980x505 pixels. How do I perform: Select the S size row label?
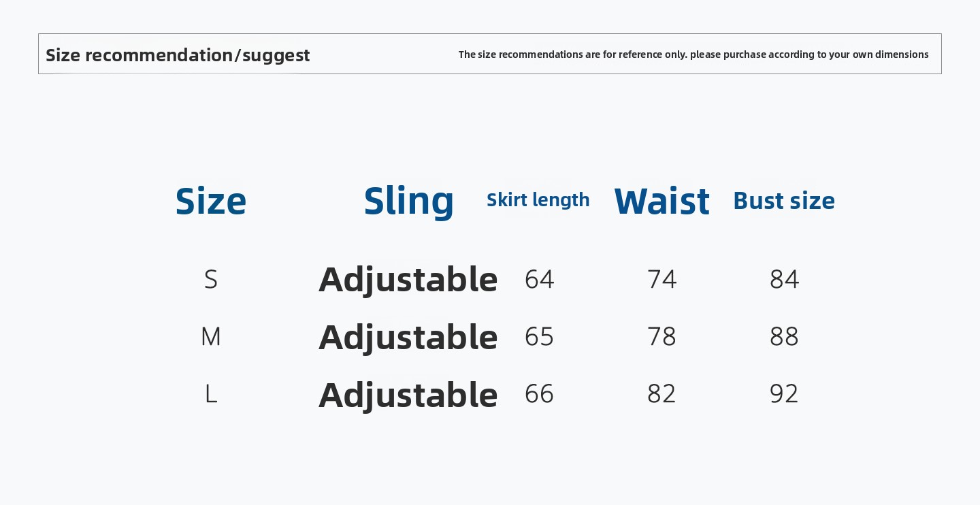pos(211,279)
